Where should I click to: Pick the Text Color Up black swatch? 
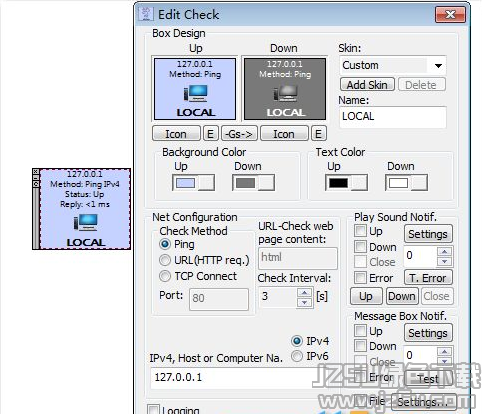click(x=346, y=183)
